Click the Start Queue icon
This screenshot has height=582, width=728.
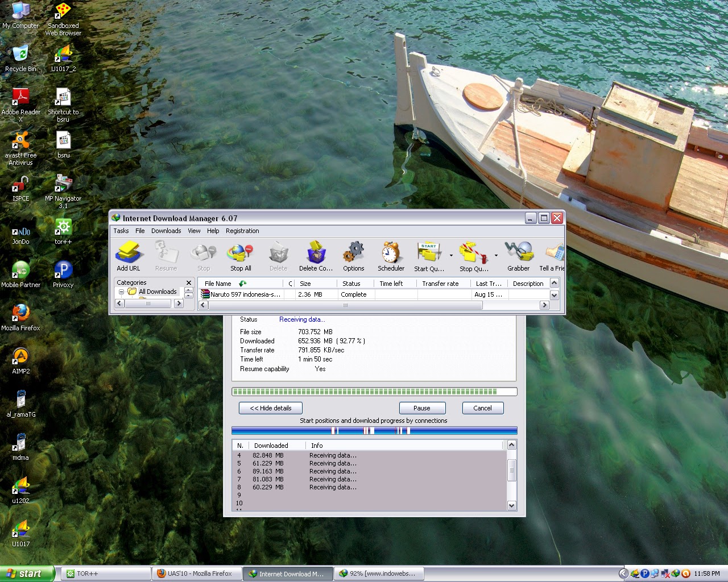pyautogui.click(x=429, y=256)
